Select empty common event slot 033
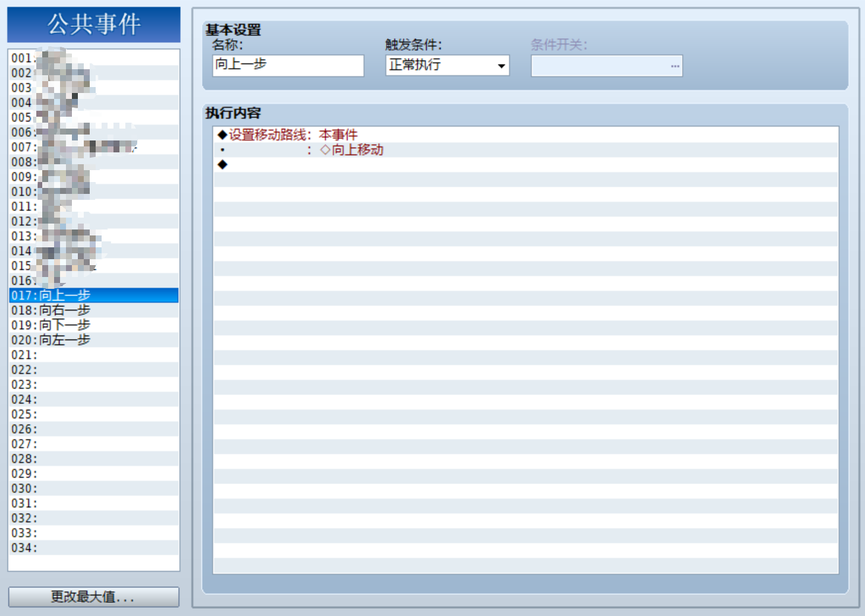865x616 pixels. point(94,533)
